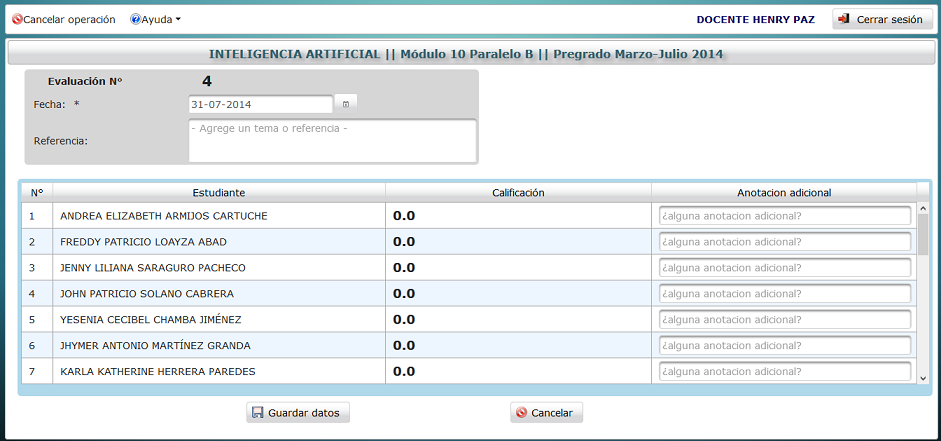This screenshot has width=941, height=441.
Task: Click the red Cancelar operación icon
Action: (17, 19)
